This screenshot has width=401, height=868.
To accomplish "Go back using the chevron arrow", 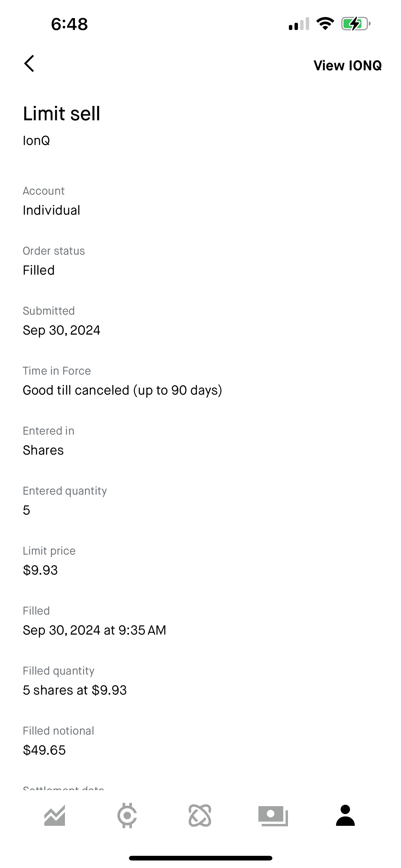I will (x=29, y=64).
